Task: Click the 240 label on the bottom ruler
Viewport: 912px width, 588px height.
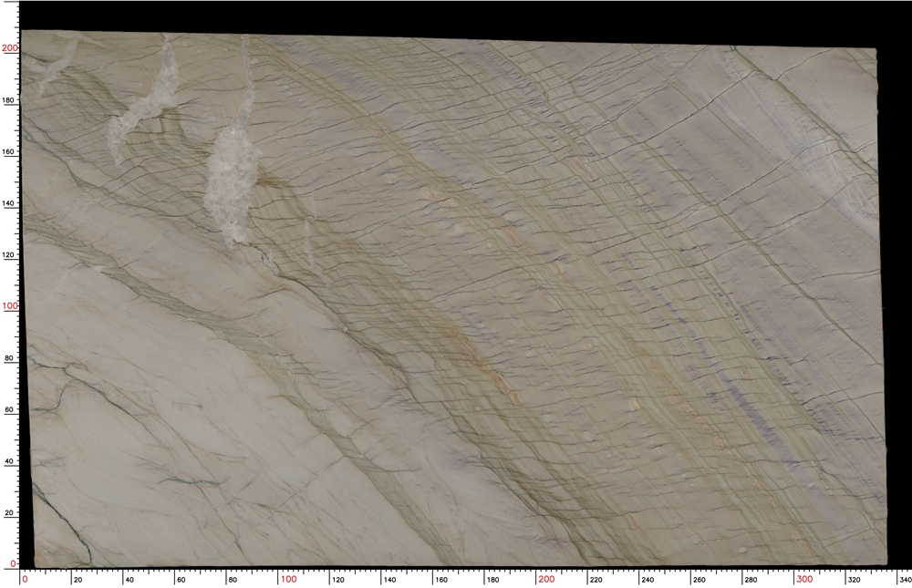Action: 648,580
